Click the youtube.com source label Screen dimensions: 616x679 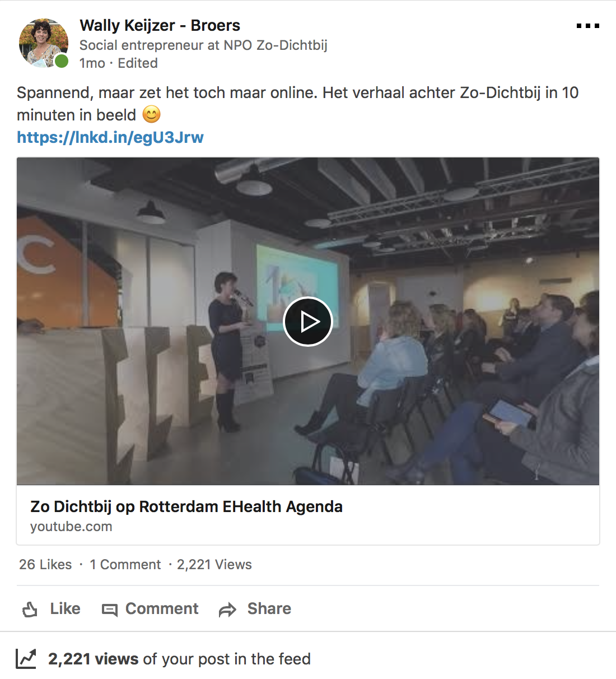click(71, 527)
